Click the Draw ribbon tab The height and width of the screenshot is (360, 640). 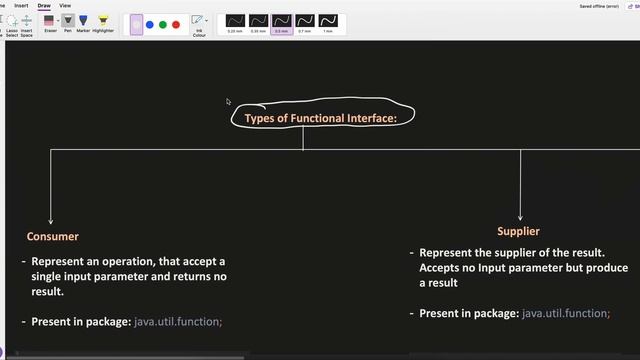pyautogui.click(x=44, y=6)
